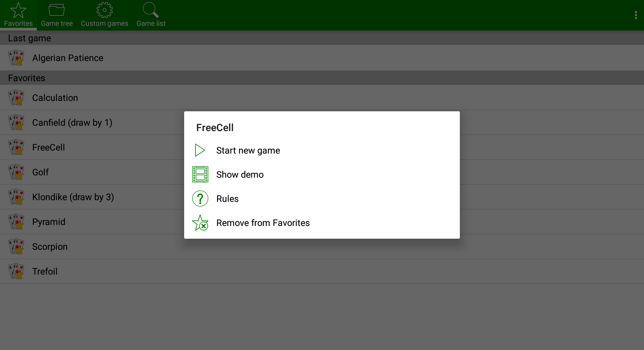
Task: Choose Show demo from the FreeCell menu
Action: tap(240, 175)
